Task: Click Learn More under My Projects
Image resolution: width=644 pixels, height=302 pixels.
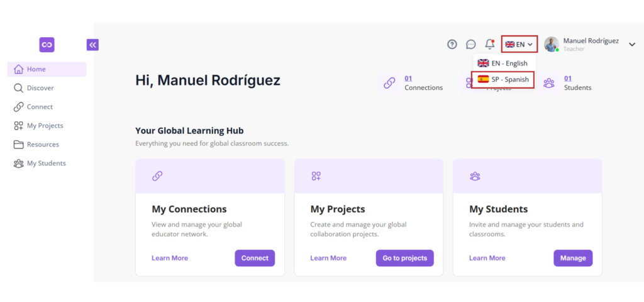Action: tap(328, 258)
